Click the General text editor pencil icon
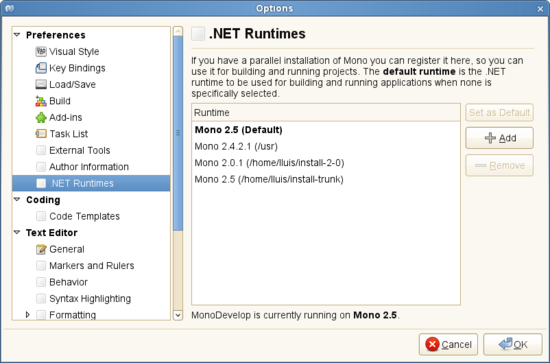550x363 pixels. point(41,249)
